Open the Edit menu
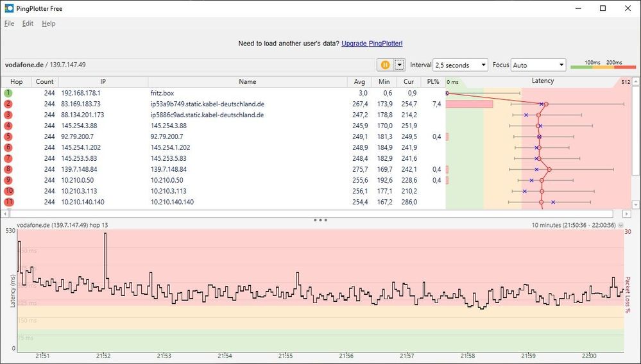The image size is (641, 364). coord(28,24)
